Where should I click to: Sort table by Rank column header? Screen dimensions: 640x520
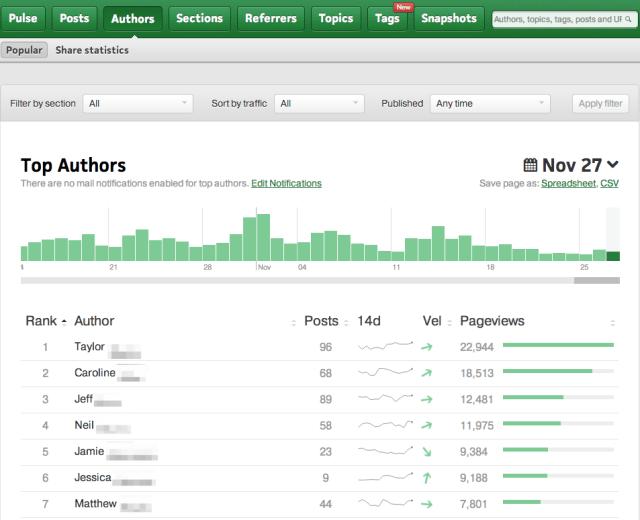[41, 321]
